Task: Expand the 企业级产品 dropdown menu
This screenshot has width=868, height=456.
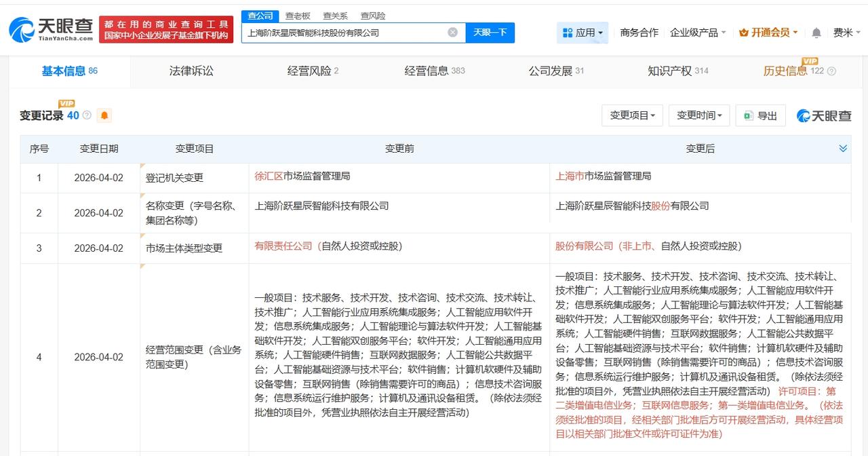Action: click(x=695, y=32)
